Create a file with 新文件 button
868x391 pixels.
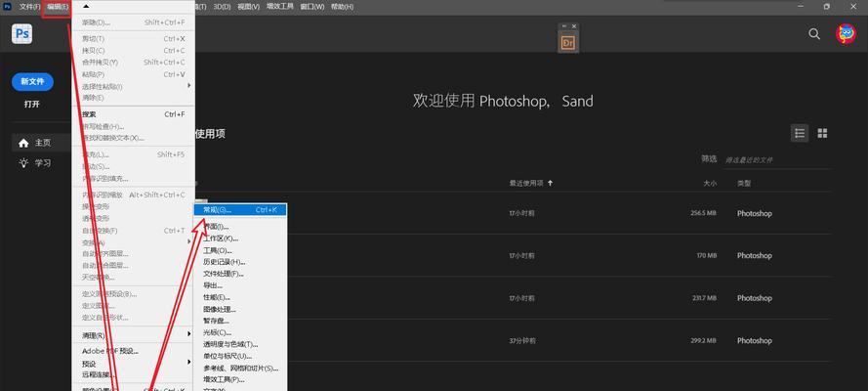(32, 82)
